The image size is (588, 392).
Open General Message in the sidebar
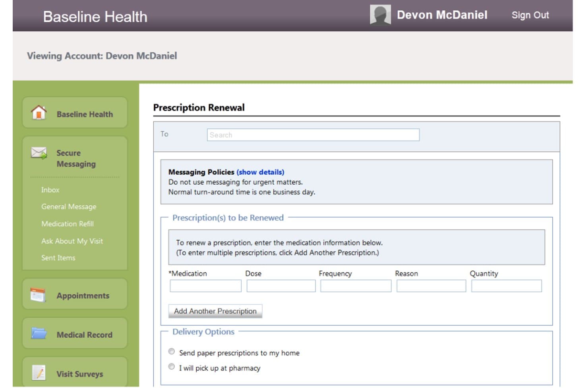point(69,207)
